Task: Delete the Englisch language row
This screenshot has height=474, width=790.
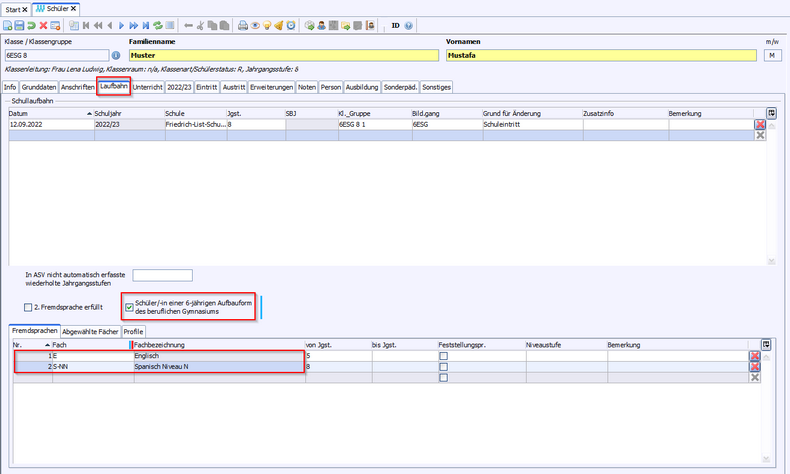Action: click(755, 356)
